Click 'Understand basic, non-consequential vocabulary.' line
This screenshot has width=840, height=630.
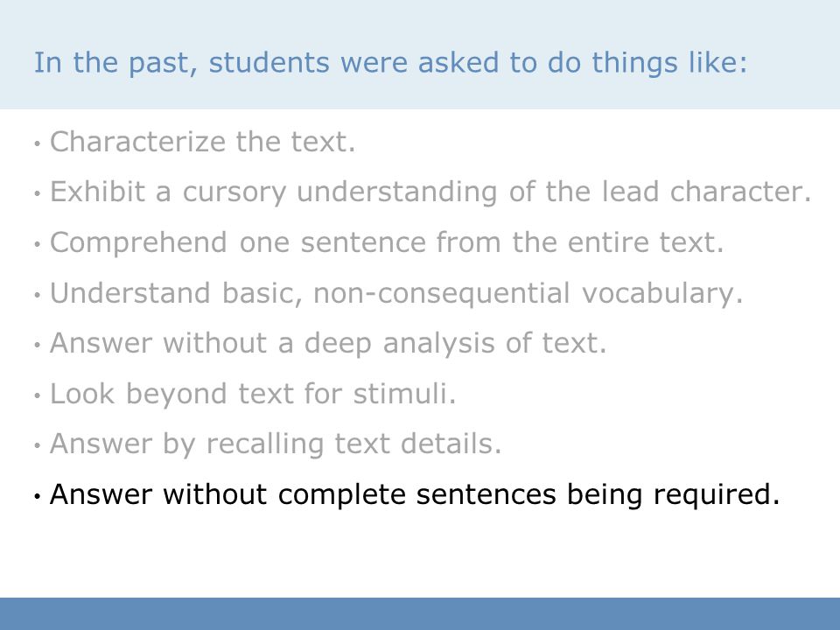point(396,293)
